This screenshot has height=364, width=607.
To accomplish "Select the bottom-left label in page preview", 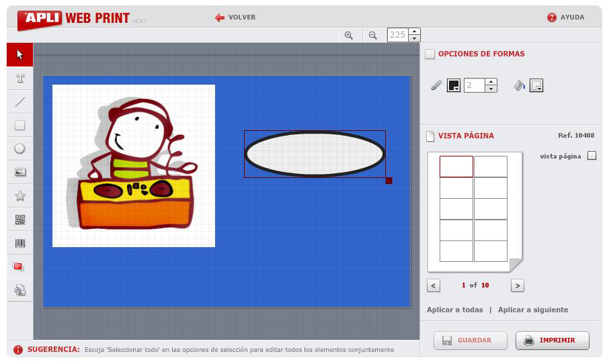I will (x=456, y=251).
